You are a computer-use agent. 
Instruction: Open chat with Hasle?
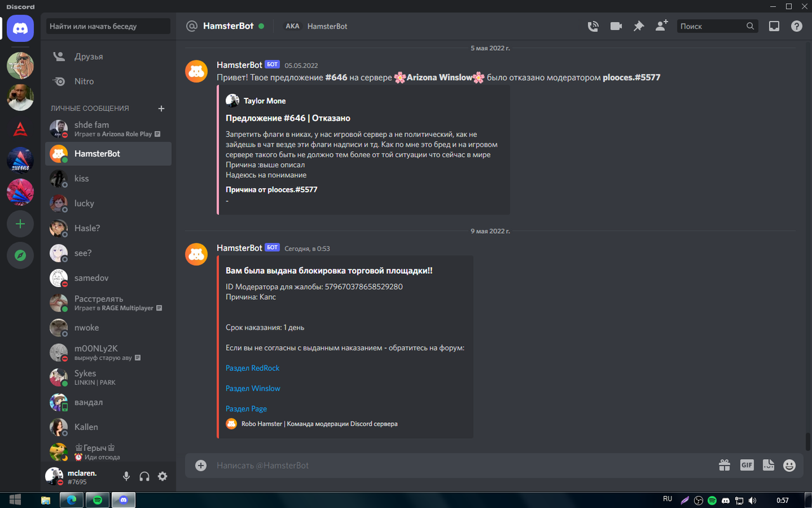(x=108, y=228)
